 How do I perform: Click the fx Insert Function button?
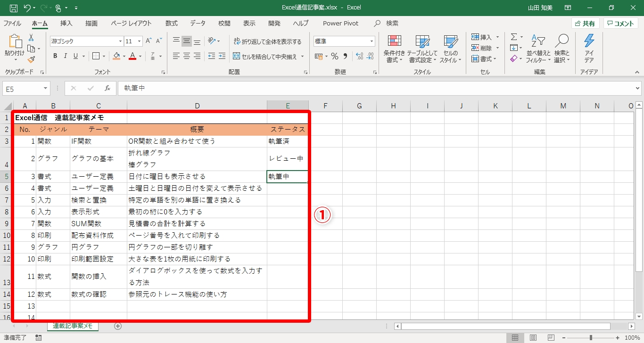pos(107,88)
